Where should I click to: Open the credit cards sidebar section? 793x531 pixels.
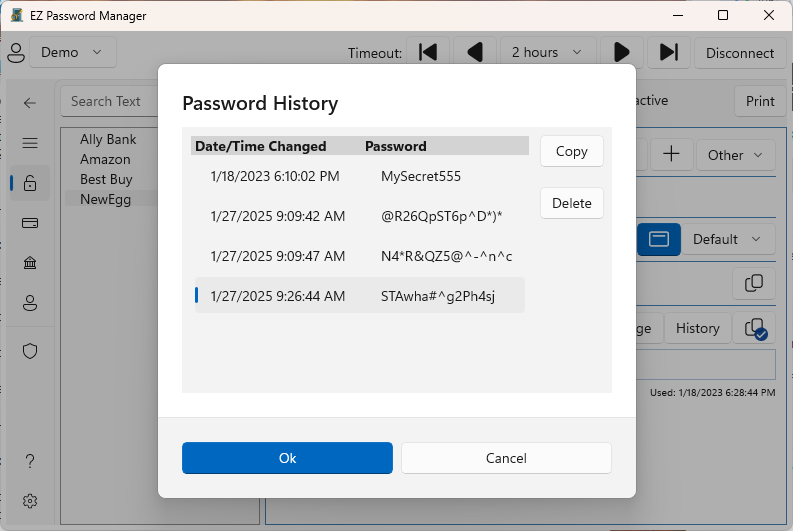pyautogui.click(x=30, y=222)
